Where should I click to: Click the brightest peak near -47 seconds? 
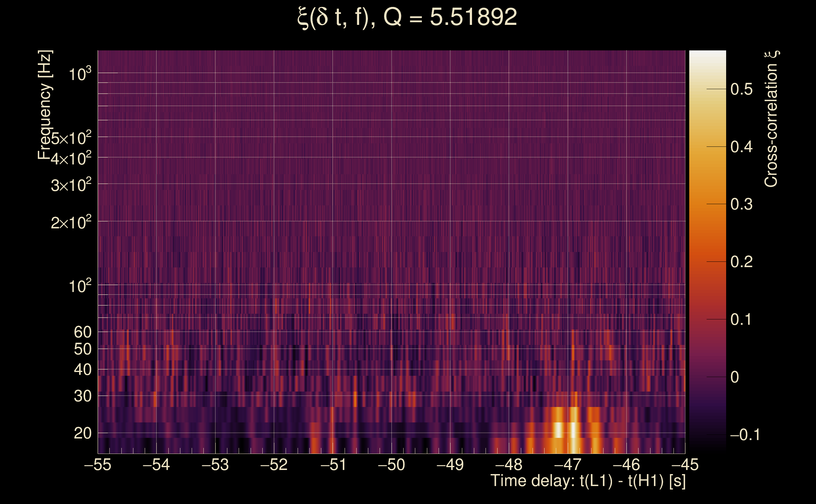click(573, 430)
